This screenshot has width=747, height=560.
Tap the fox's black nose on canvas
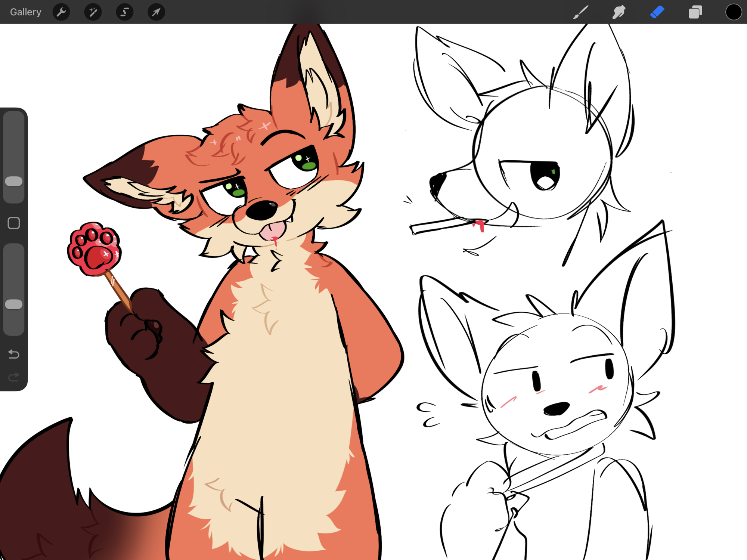click(x=261, y=210)
